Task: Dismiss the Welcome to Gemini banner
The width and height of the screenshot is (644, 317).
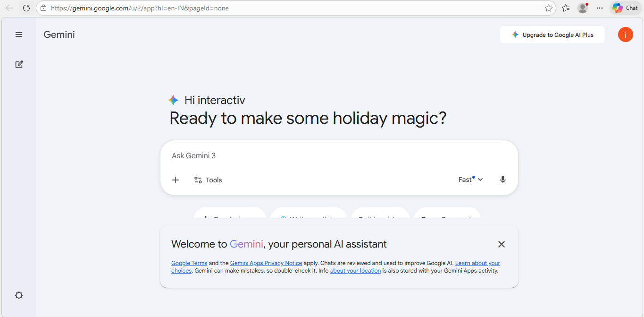Action: 501,244
